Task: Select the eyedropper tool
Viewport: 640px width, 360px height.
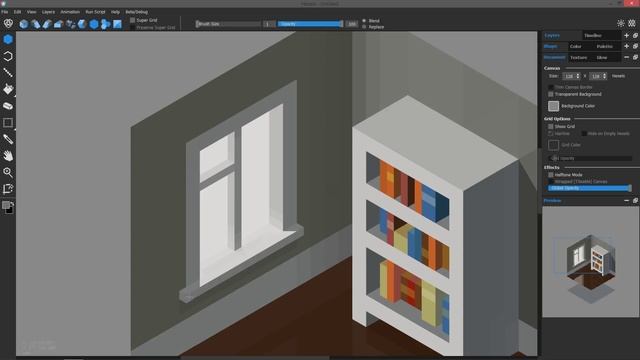Action: point(8,139)
